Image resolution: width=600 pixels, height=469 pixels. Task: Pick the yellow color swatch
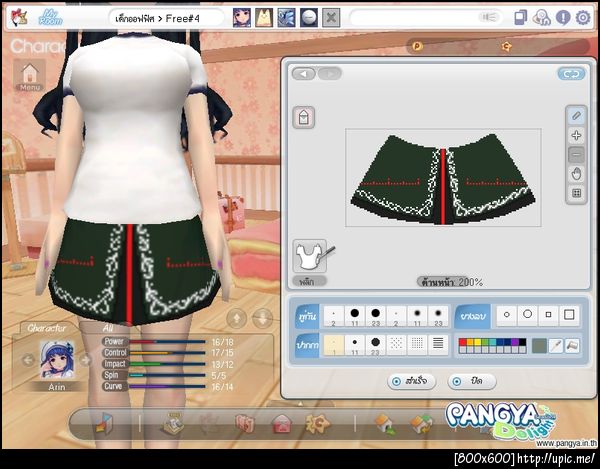pyautogui.click(x=478, y=342)
